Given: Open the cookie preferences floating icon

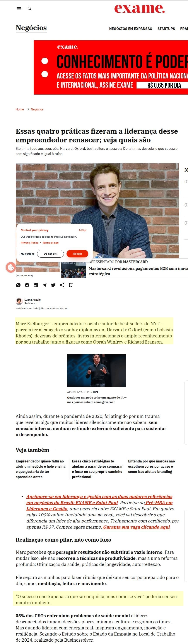Looking at the screenshot, I should (x=11, y=267).
